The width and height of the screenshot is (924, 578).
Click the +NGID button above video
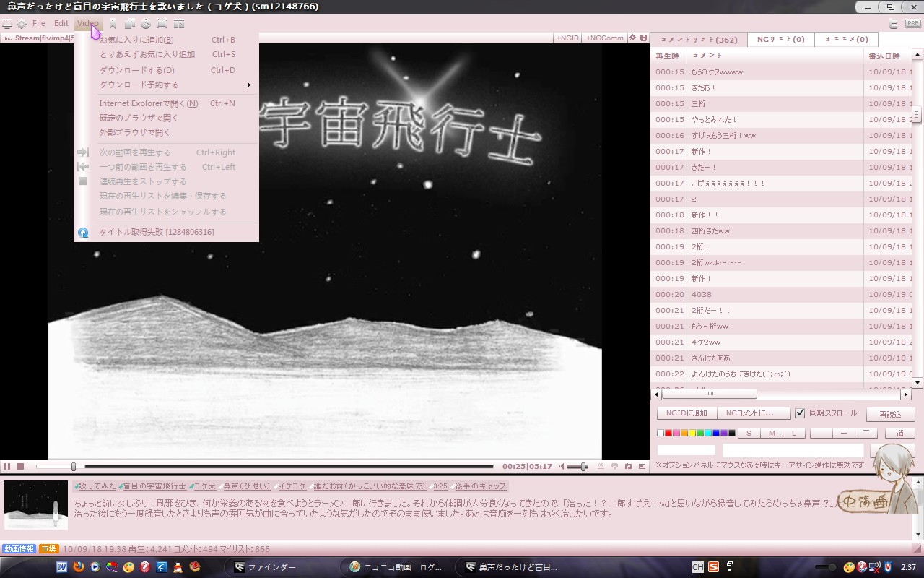[x=567, y=38]
